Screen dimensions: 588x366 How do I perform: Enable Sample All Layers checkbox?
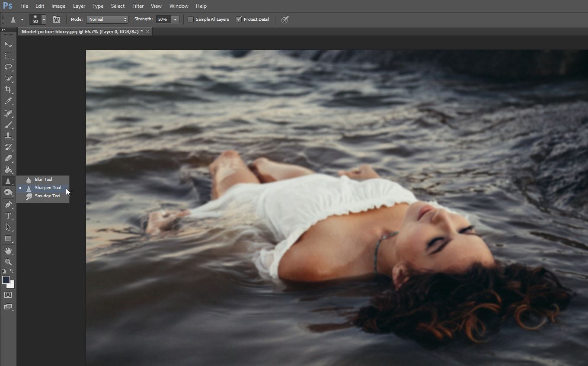[x=191, y=19]
